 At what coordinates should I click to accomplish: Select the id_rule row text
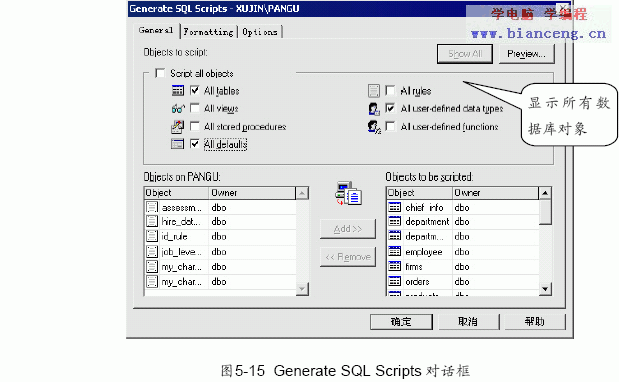[x=174, y=236]
